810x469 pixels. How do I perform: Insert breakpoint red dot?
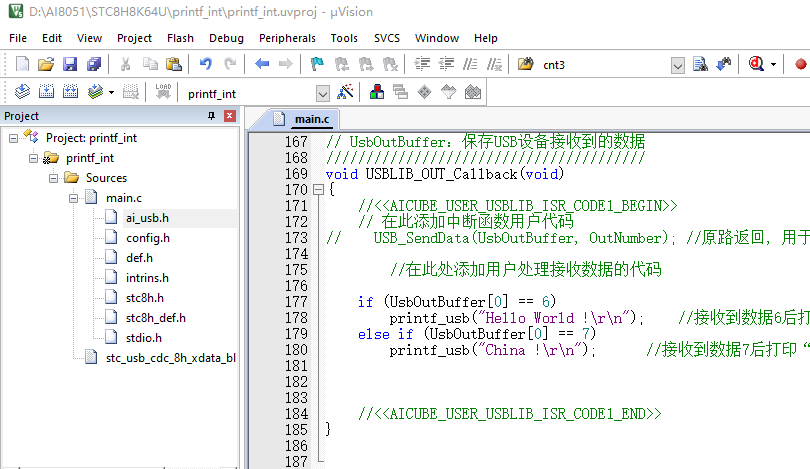pyautogui.click(x=800, y=64)
